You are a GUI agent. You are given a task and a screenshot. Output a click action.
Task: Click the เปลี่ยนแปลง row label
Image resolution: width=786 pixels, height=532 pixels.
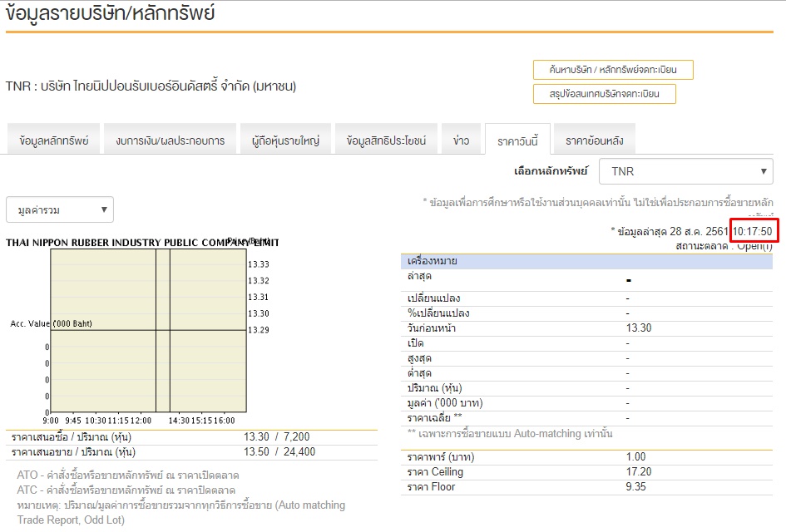point(433,298)
